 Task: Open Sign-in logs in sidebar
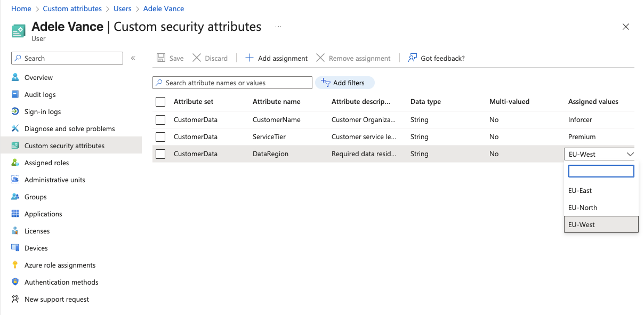[43, 111]
